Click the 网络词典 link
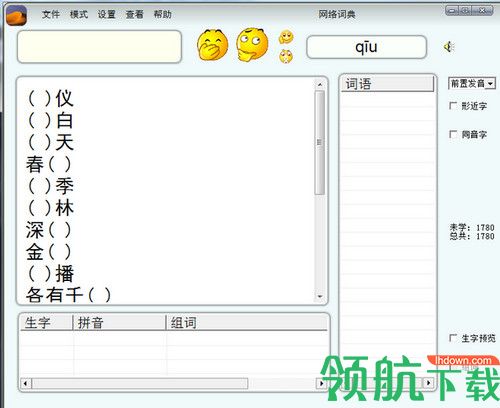Viewport: 500px width, 408px height. pos(337,14)
